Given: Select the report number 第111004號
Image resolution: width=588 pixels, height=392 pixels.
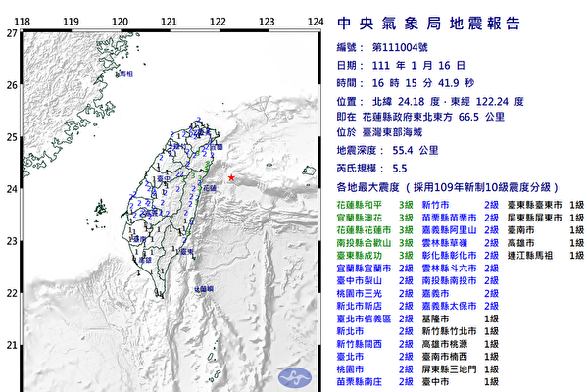Looking at the screenshot, I should [400, 47].
